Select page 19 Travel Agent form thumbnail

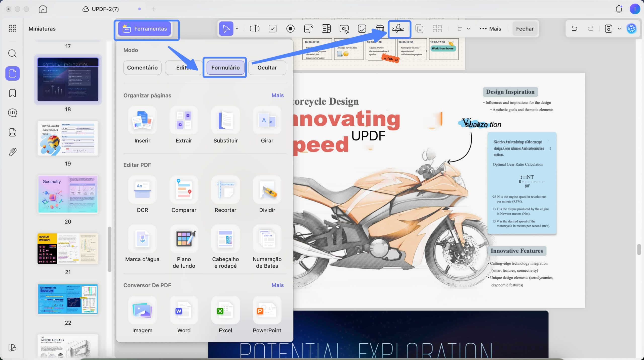click(x=68, y=138)
